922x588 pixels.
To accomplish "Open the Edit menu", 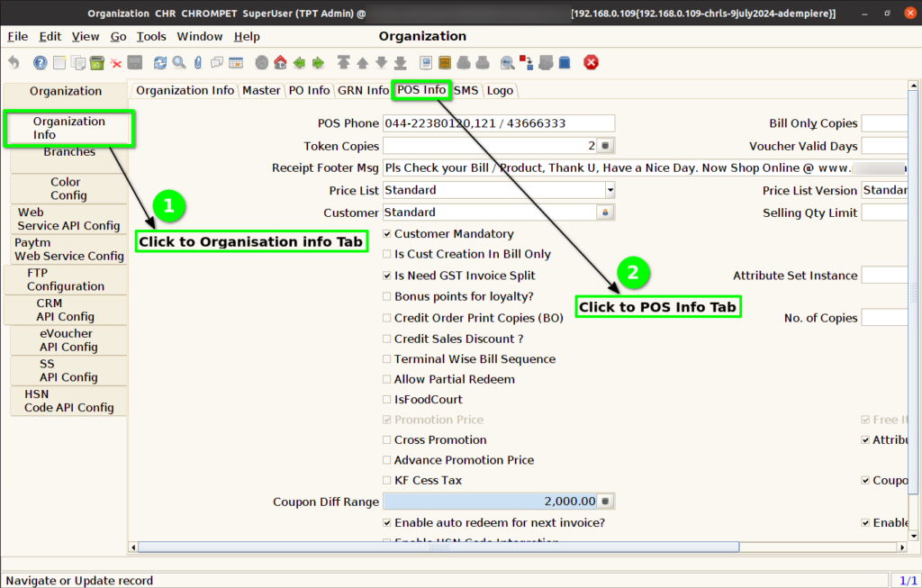I will [x=50, y=36].
